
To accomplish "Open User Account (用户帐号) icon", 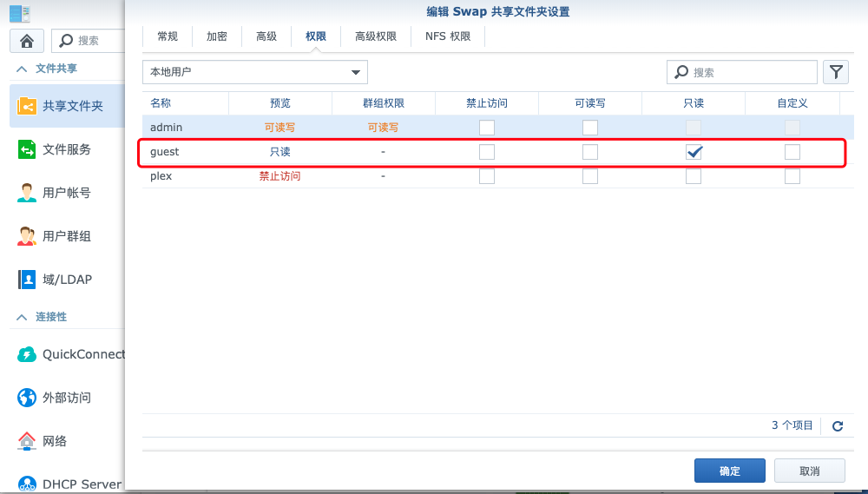I will click(27, 192).
